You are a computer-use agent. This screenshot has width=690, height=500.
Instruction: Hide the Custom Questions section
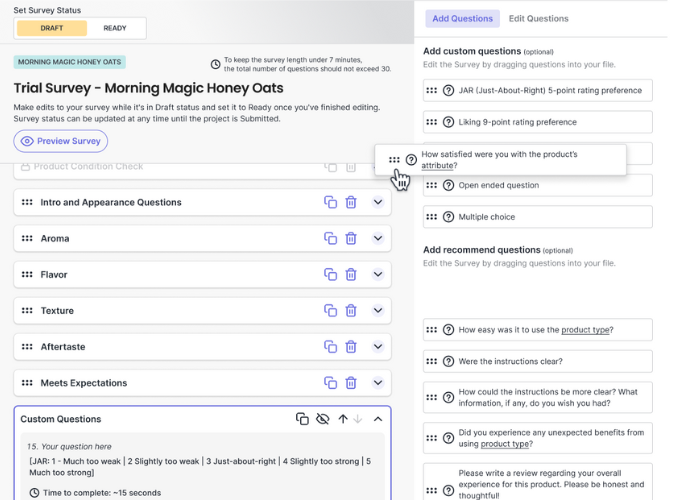pyautogui.click(x=323, y=419)
